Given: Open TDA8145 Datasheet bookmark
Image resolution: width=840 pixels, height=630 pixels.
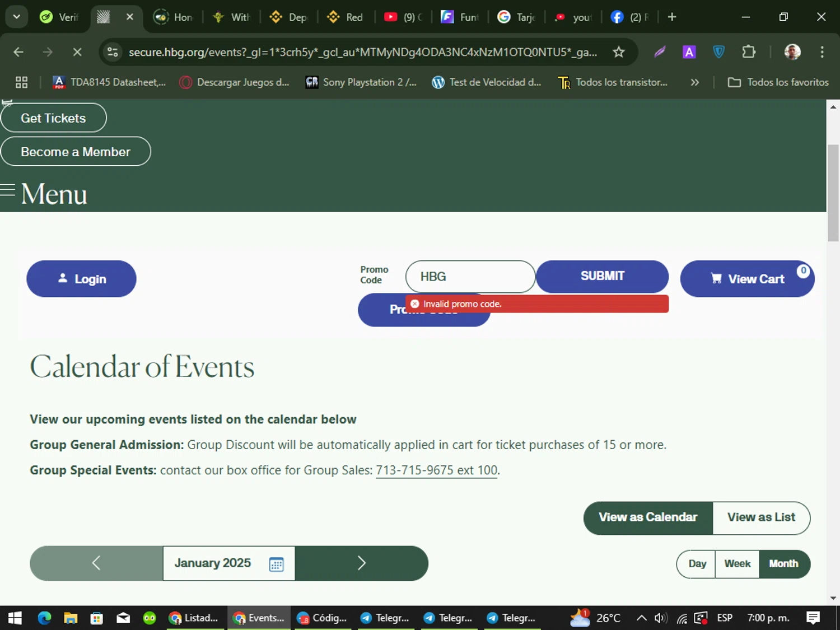Looking at the screenshot, I should [109, 82].
